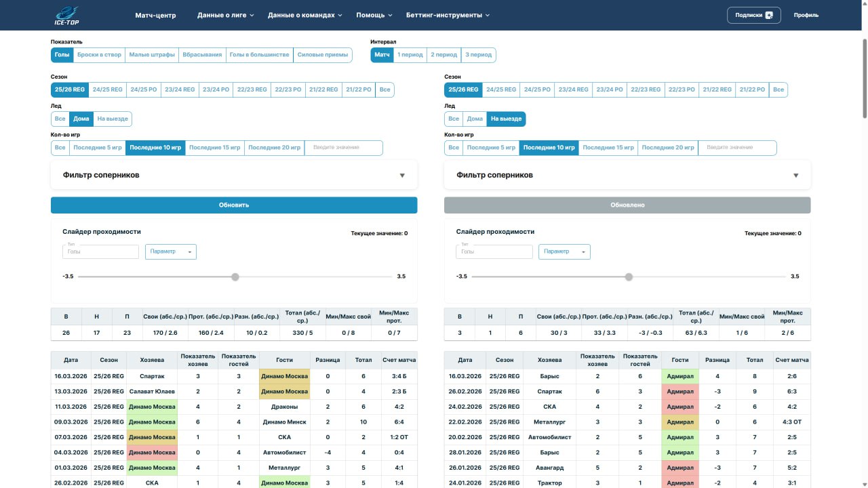Click the left проходимости slider handle
This screenshot has width=868, height=488.
[235, 277]
